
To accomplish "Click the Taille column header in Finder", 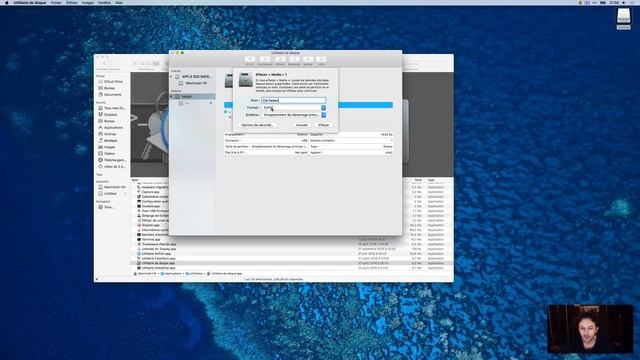I will click(x=418, y=180).
